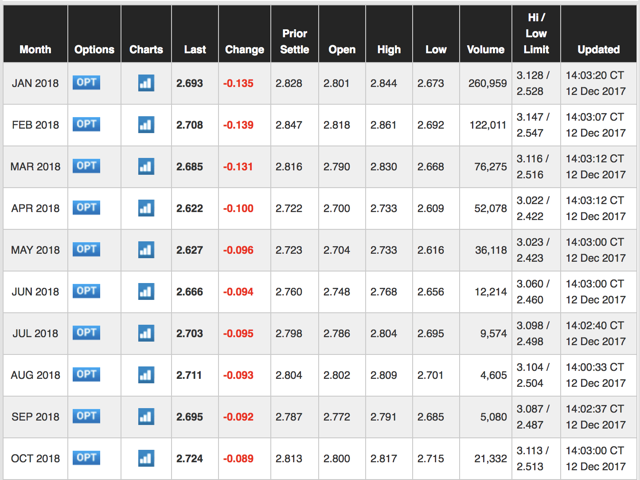Viewport: 640px width, 480px height.
Task: Open the chart icon for JAN 2018
Action: click(x=146, y=83)
